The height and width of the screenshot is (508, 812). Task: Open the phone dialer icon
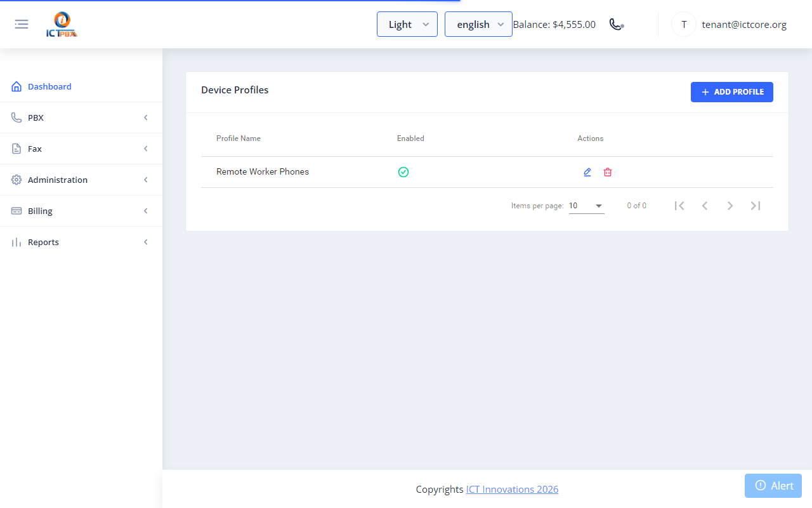[616, 24]
